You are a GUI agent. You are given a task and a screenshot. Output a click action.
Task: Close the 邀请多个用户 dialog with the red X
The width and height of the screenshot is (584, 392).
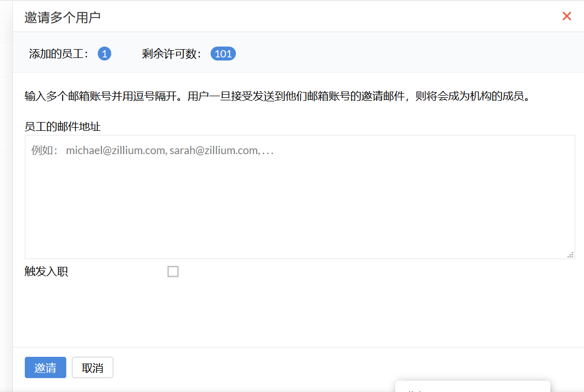point(566,17)
